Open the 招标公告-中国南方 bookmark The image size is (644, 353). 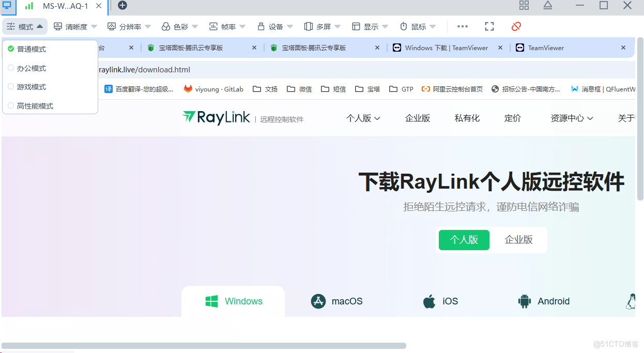pyautogui.click(x=526, y=89)
